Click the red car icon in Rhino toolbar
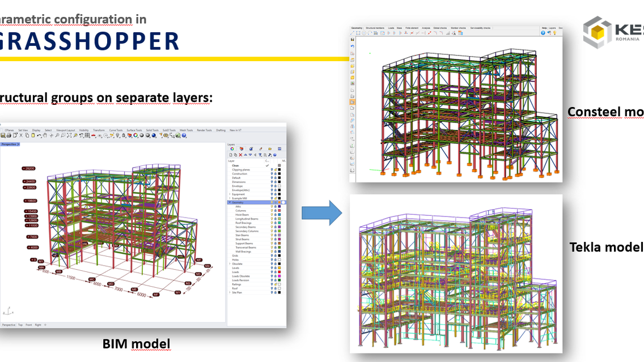 93,135
